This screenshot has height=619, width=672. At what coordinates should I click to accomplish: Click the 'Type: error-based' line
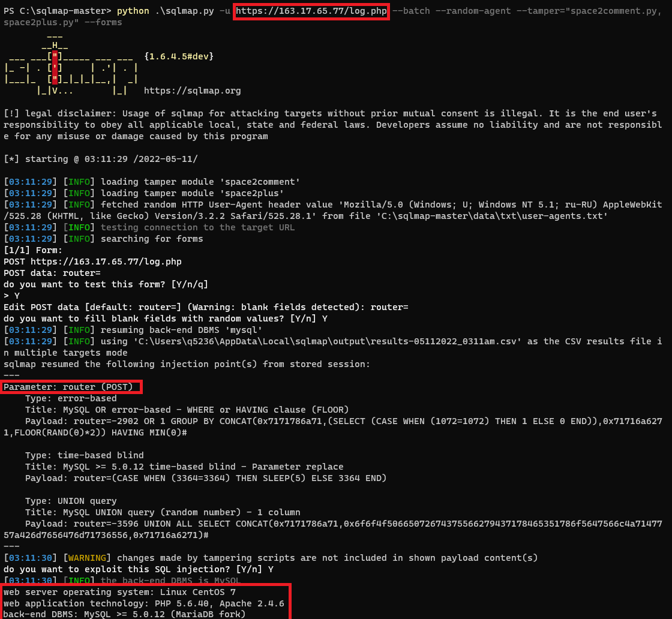click(x=71, y=398)
